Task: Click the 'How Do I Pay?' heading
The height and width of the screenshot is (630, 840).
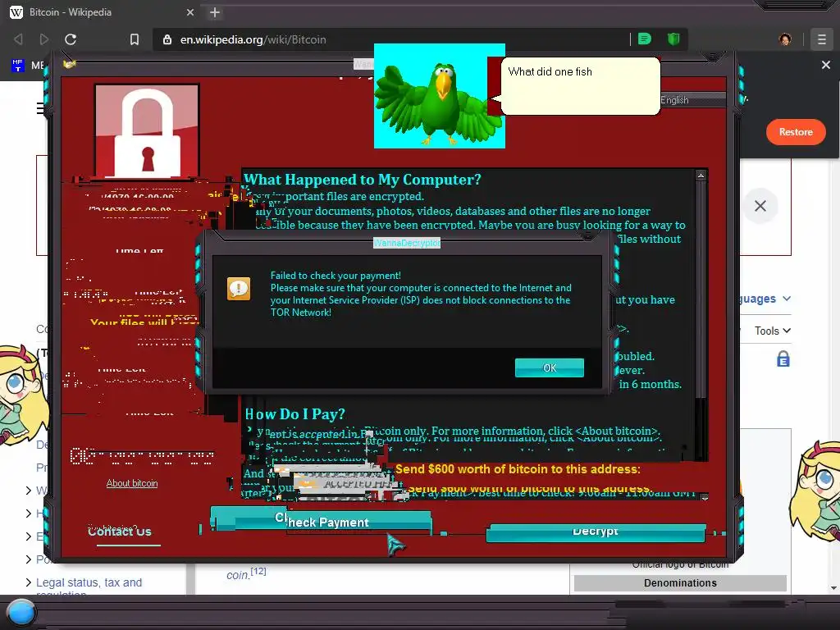Action: (x=295, y=414)
